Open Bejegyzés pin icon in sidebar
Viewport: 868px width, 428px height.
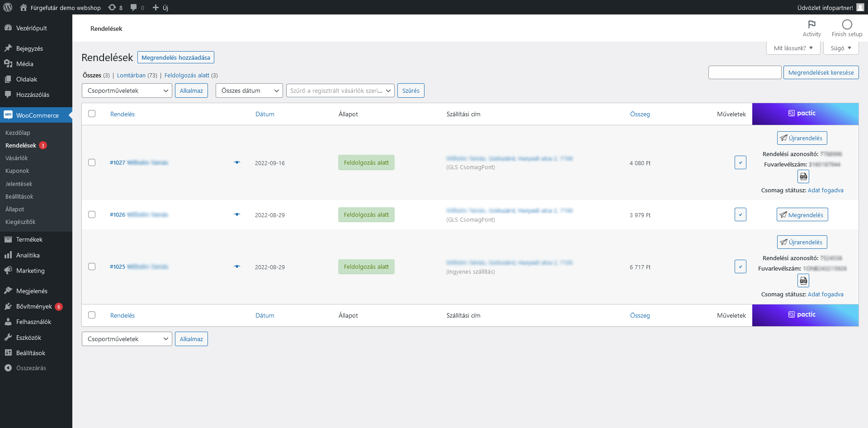pyautogui.click(x=8, y=48)
